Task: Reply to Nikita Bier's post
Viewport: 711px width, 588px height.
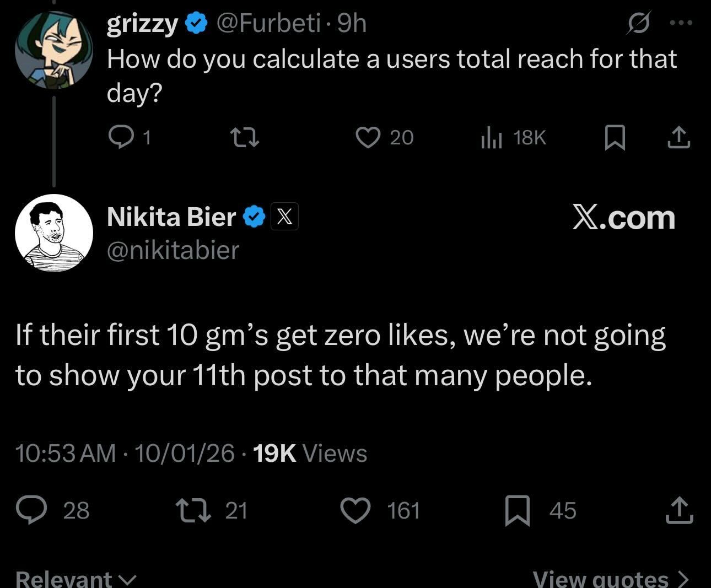Action: pos(31,510)
